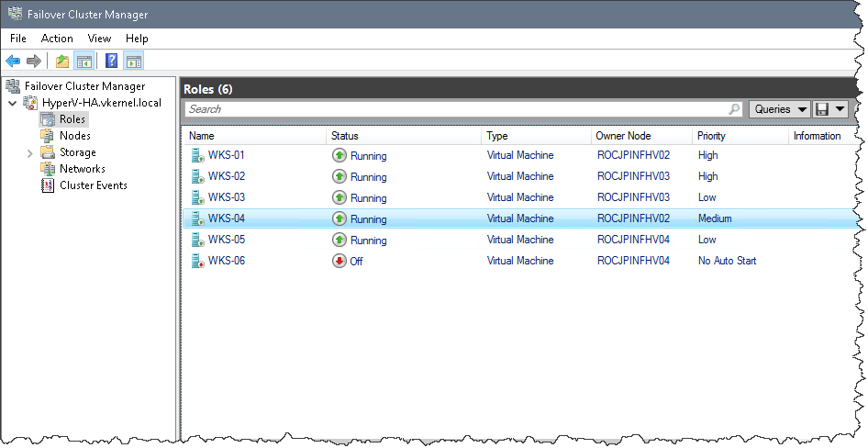Click the WKS-06 virtual machine icon
868x448 pixels.
coord(197,261)
